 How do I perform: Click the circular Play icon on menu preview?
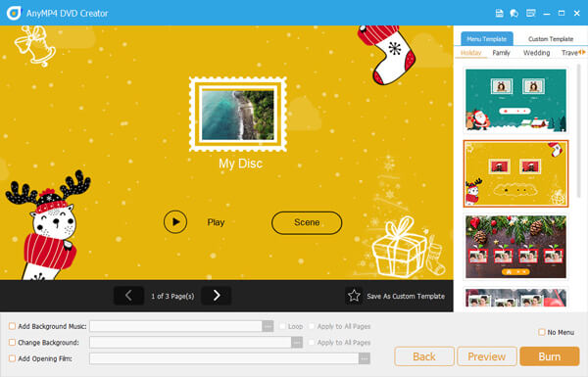click(175, 222)
